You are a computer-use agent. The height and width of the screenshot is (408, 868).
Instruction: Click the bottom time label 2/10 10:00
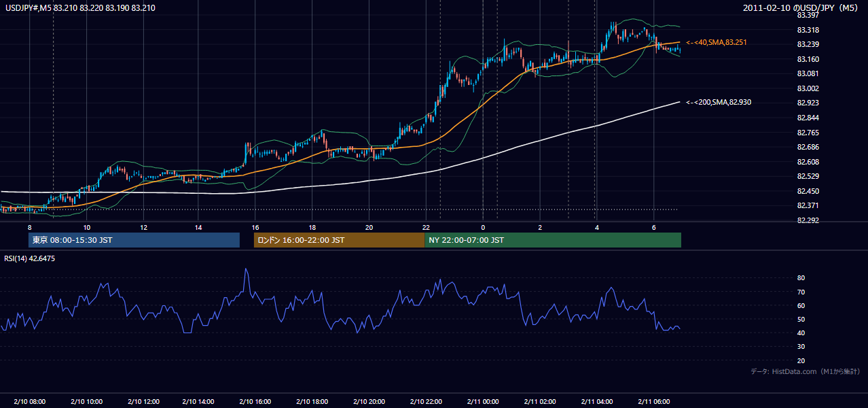point(86,402)
